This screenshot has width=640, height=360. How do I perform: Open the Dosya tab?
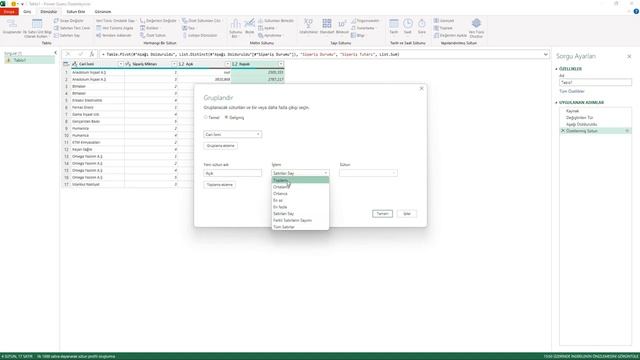pos(9,12)
